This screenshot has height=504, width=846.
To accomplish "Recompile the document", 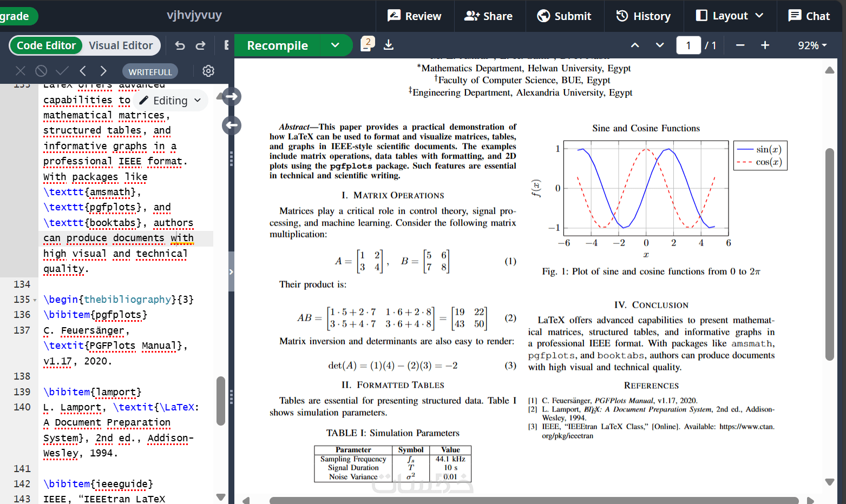I will 278,45.
